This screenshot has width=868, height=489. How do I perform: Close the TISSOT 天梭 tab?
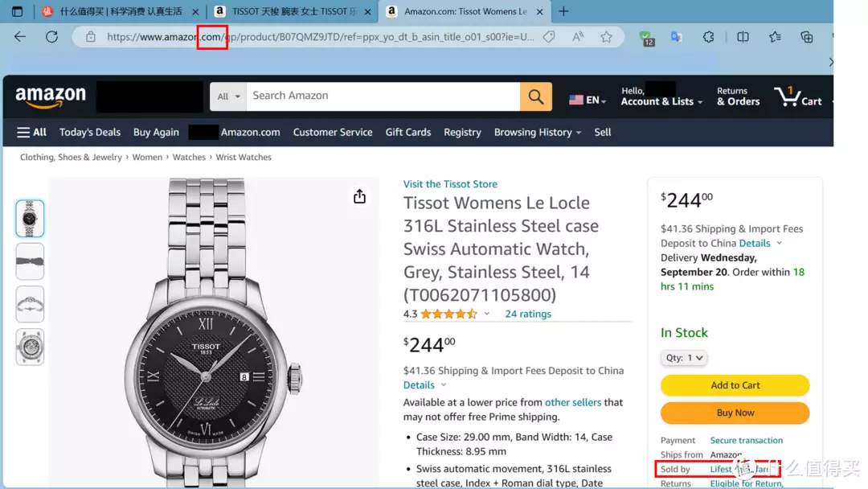click(x=367, y=11)
